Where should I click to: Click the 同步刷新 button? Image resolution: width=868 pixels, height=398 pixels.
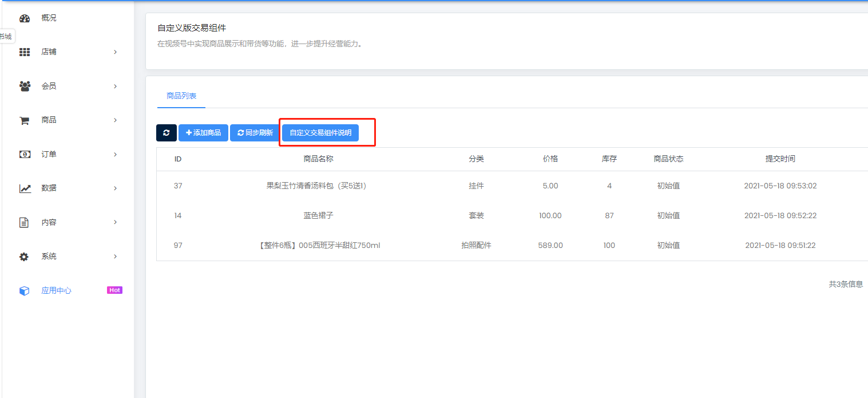255,133
